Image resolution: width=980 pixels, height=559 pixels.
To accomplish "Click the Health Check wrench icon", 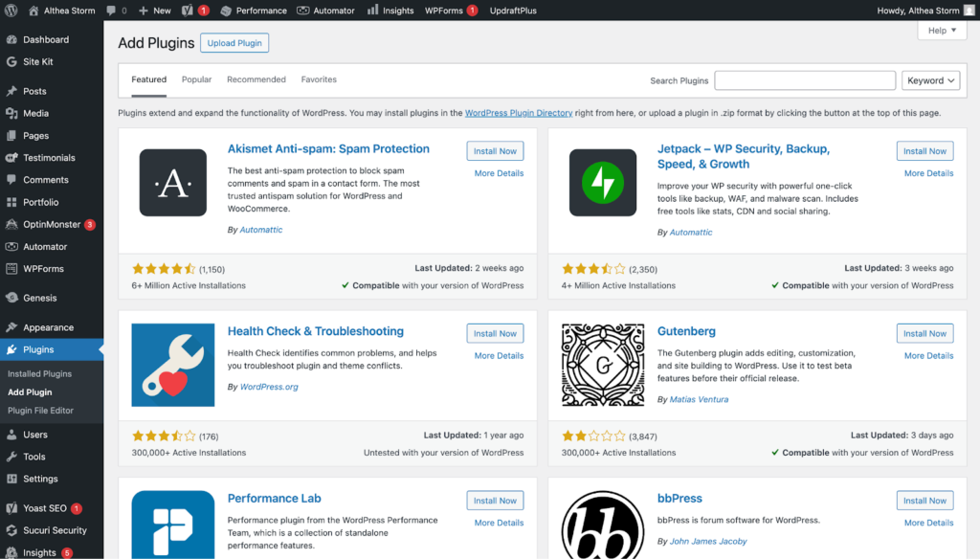I will click(x=172, y=365).
